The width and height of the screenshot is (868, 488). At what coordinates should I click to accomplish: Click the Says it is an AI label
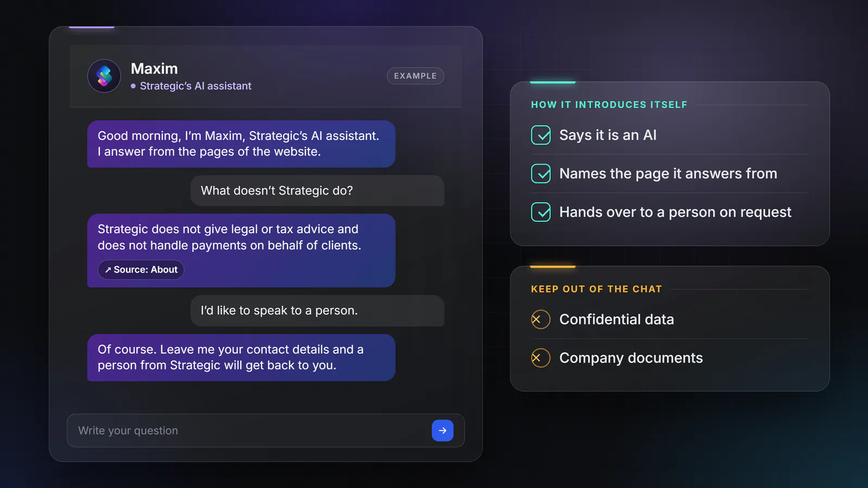coord(608,135)
